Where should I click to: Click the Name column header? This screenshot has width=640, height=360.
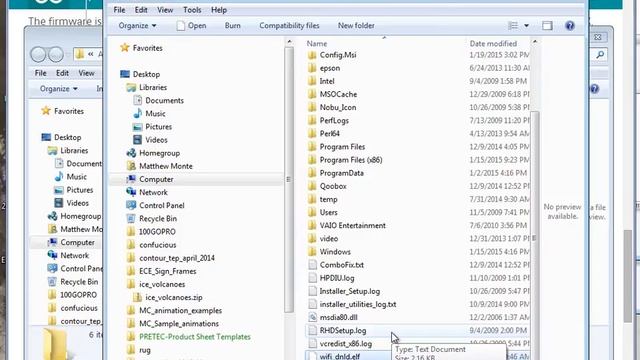coord(317,43)
